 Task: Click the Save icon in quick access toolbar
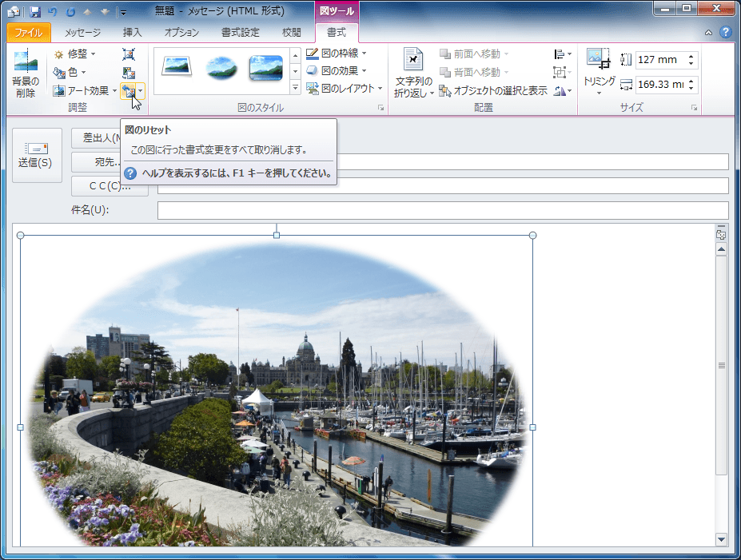coord(35,11)
